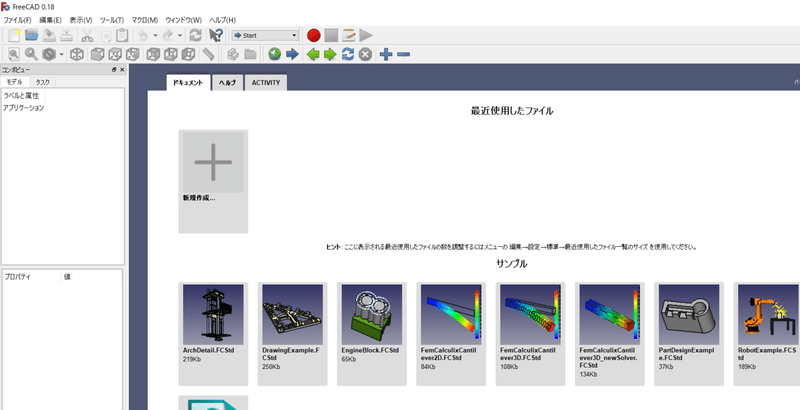Reload the web page blue arrows icon

pyautogui.click(x=347, y=54)
